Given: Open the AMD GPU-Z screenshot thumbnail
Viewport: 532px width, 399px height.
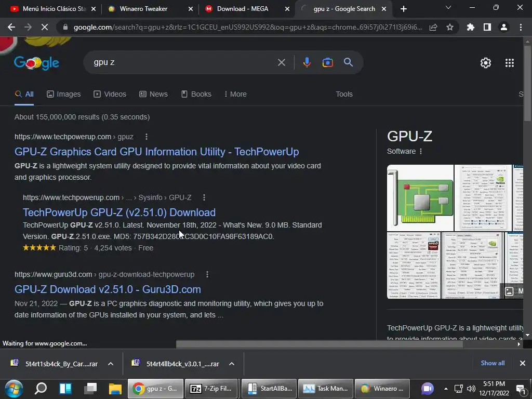Looking at the screenshot, I should [x=414, y=265].
